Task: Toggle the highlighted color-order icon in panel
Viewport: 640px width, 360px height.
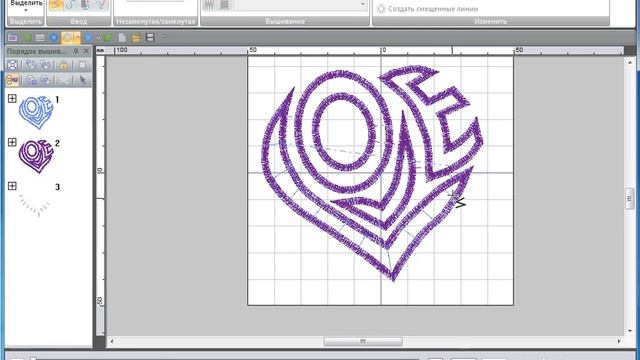Action: point(13,80)
